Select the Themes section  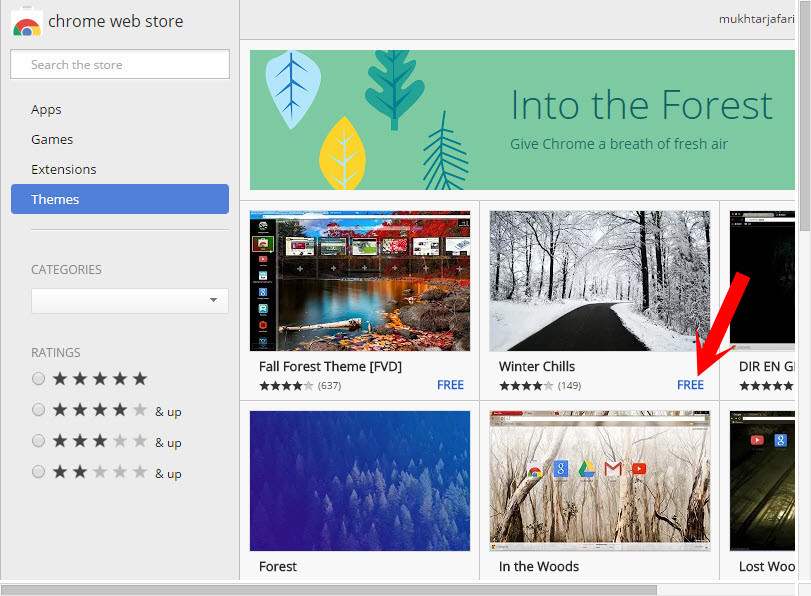(120, 199)
